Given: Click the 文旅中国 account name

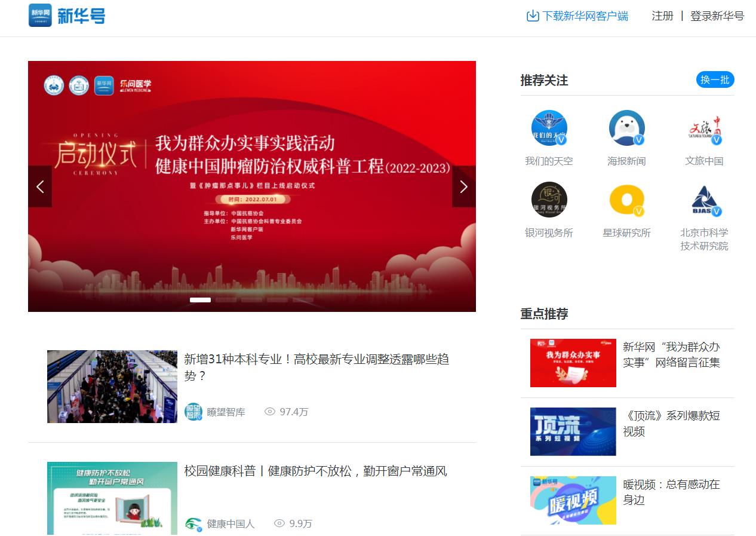Looking at the screenshot, I should (705, 161).
